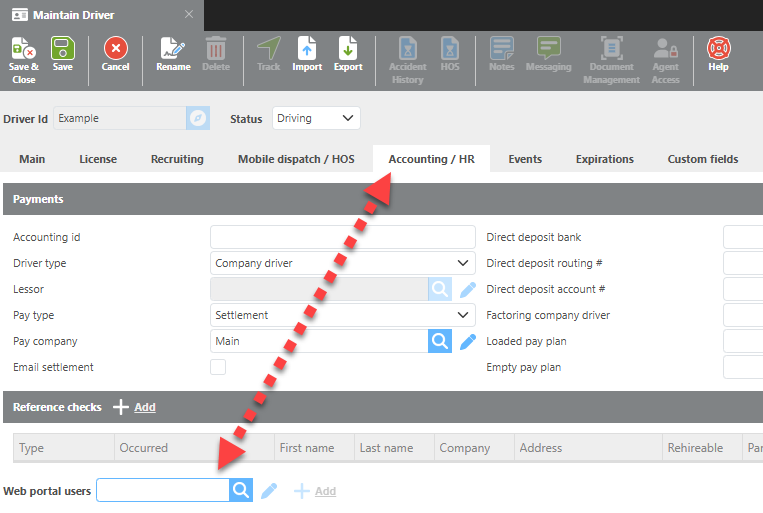Click the Occurred column header
The image size is (763, 513).
click(194, 447)
